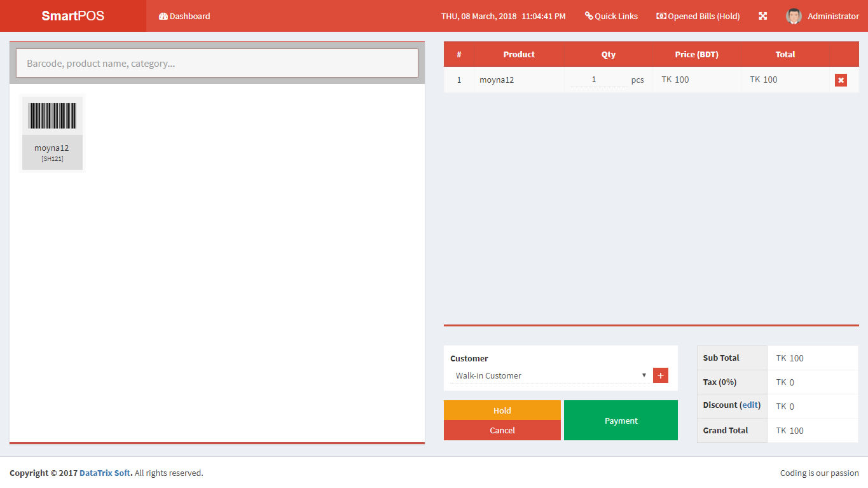
Task: Click the date and time display
Action: 503,16
